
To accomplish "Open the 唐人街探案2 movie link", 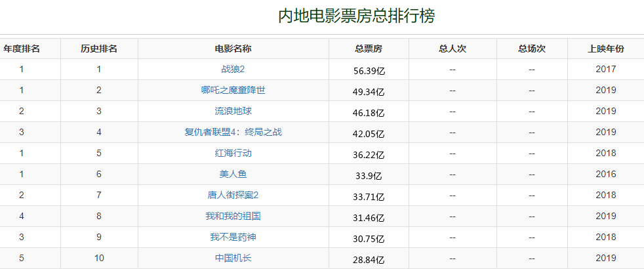I will 233,195.
